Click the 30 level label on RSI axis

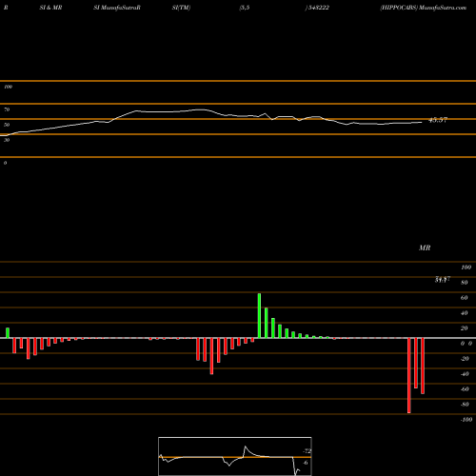click(7, 140)
